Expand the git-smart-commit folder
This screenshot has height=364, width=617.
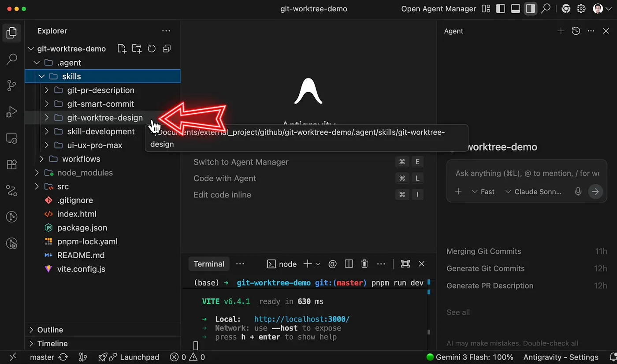(x=47, y=104)
